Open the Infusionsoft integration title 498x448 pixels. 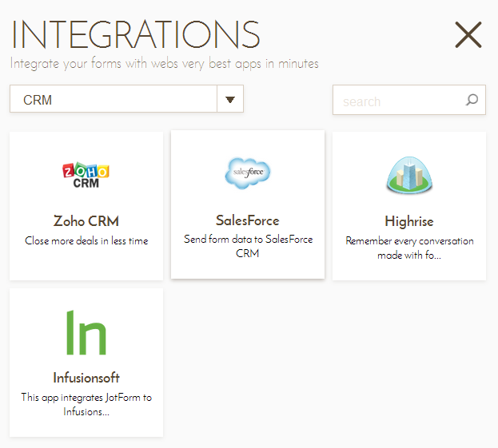[86, 378]
